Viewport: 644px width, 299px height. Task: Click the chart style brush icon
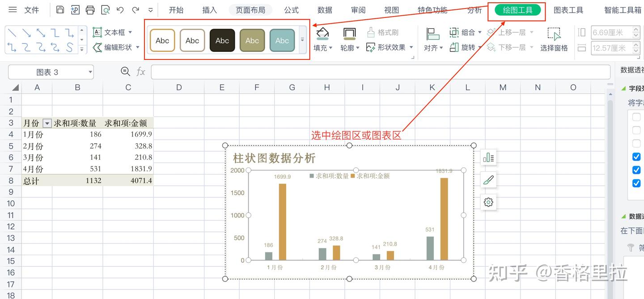pyautogui.click(x=488, y=180)
